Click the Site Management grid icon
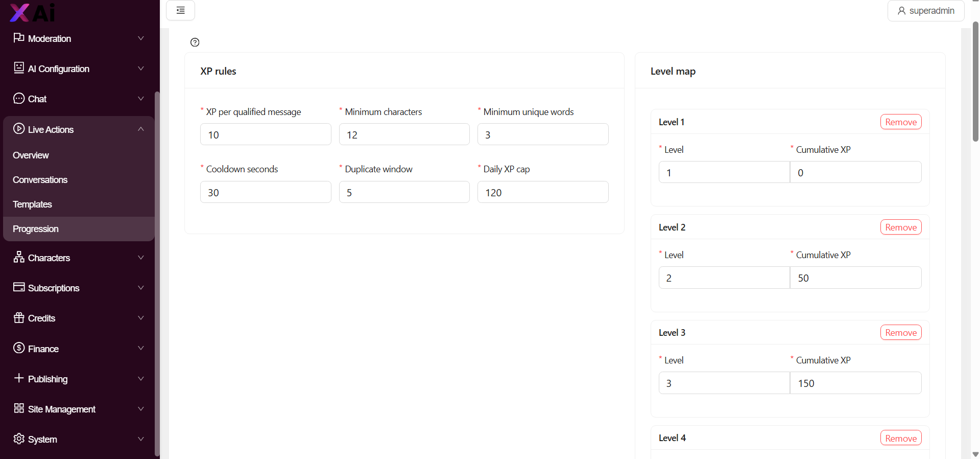This screenshot has height=459, width=980. [19, 408]
